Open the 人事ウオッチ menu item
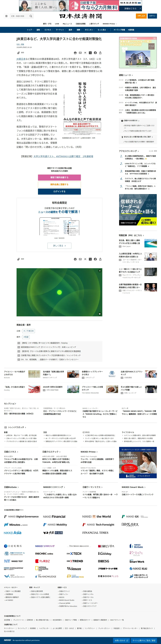 point(94,24)
